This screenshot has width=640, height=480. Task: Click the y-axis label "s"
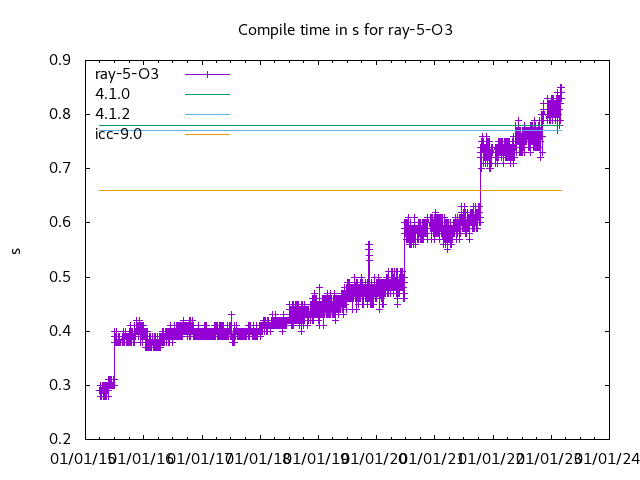[15, 250]
